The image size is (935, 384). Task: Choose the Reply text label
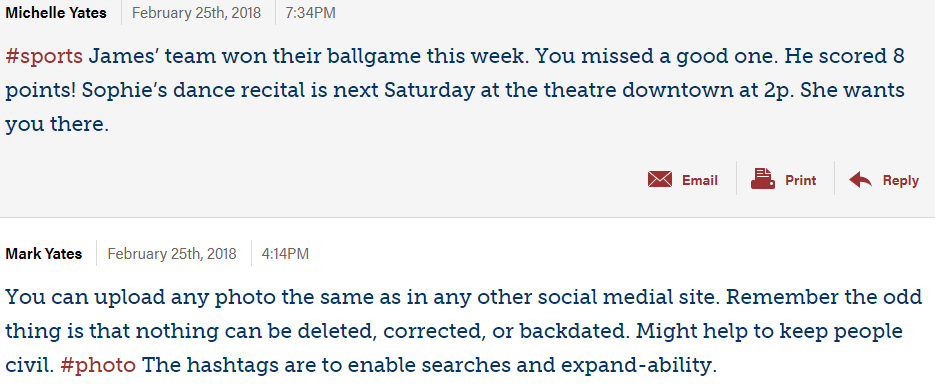click(x=900, y=180)
